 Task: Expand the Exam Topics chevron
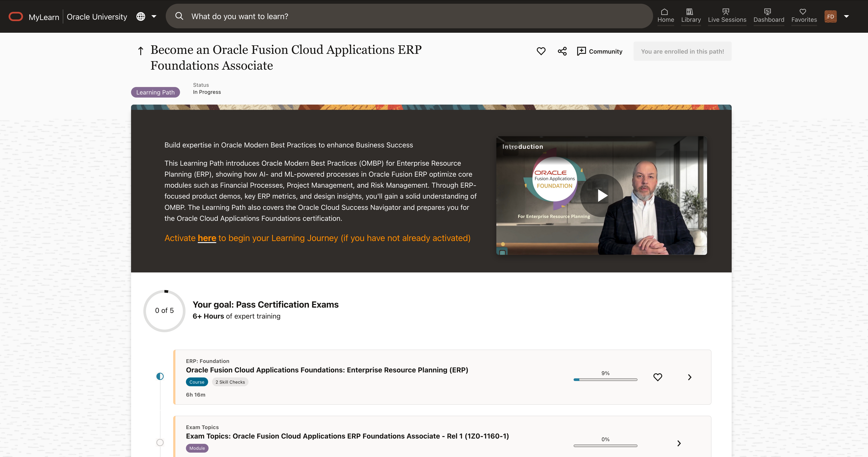[x=679, y=443]
